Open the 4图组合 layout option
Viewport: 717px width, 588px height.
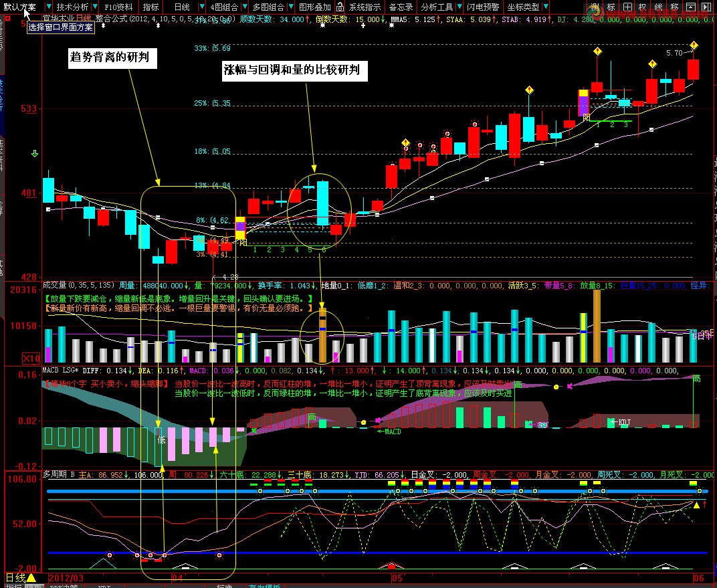coord(224,7)
